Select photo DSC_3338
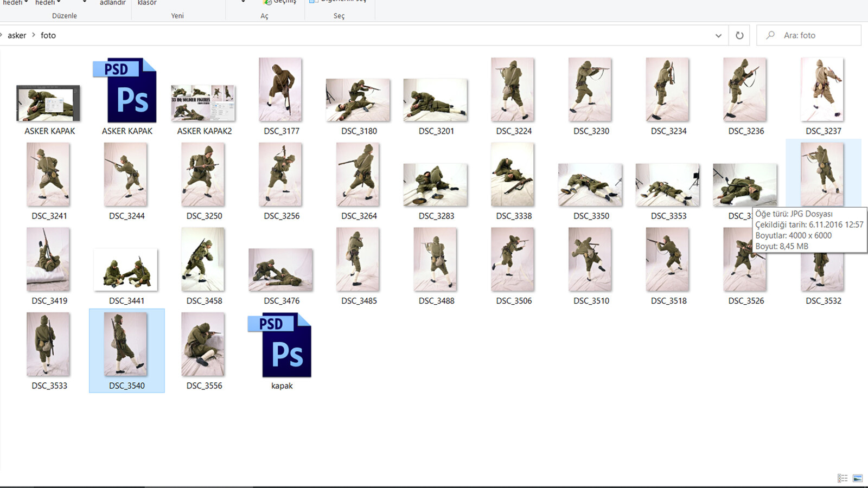This screenshot has width=868, height=488. coord(513,175)
